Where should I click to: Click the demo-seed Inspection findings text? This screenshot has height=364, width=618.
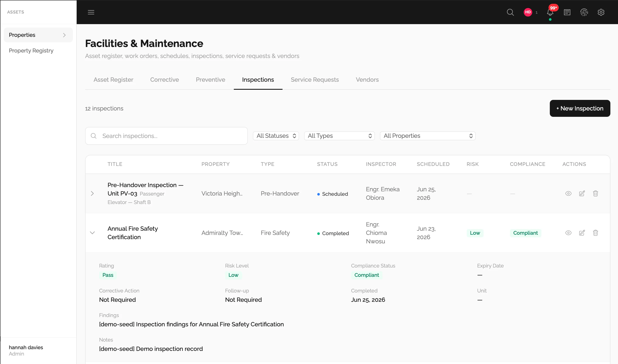point(191,324)
